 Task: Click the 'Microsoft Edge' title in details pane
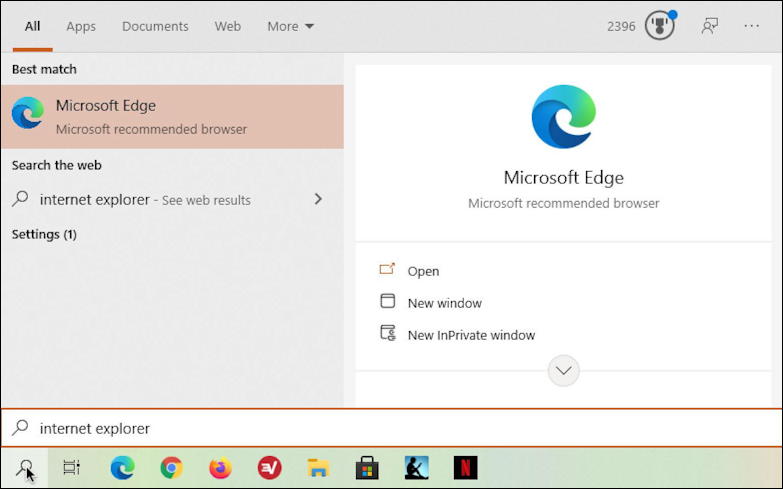tap(564, 177)
